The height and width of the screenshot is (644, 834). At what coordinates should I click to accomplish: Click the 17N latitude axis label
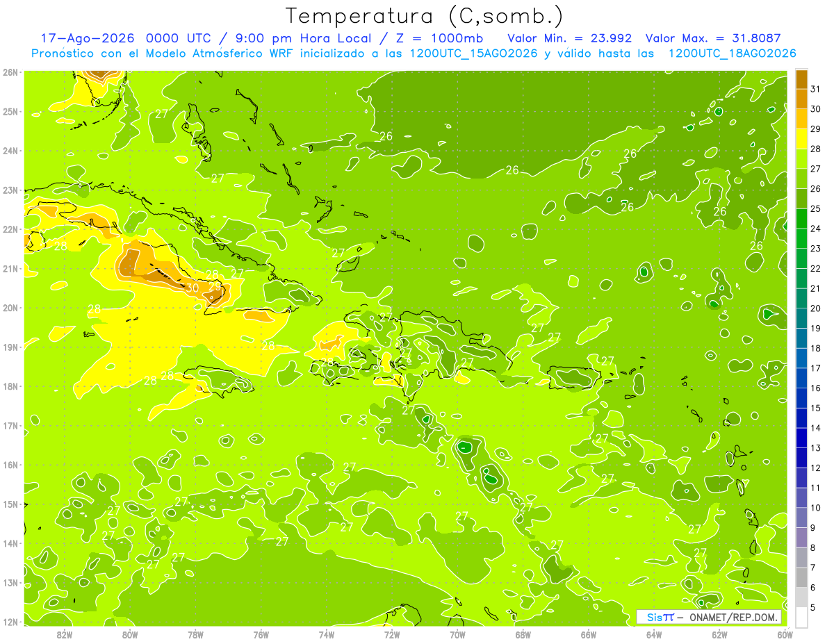(x=10, y=425)
